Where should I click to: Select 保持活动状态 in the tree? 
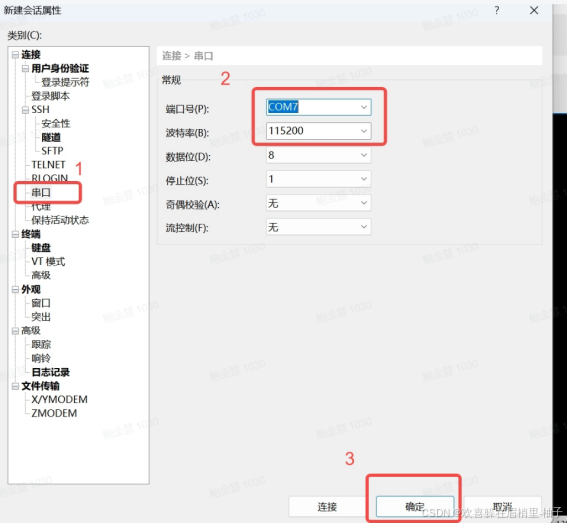pos(60,220)
